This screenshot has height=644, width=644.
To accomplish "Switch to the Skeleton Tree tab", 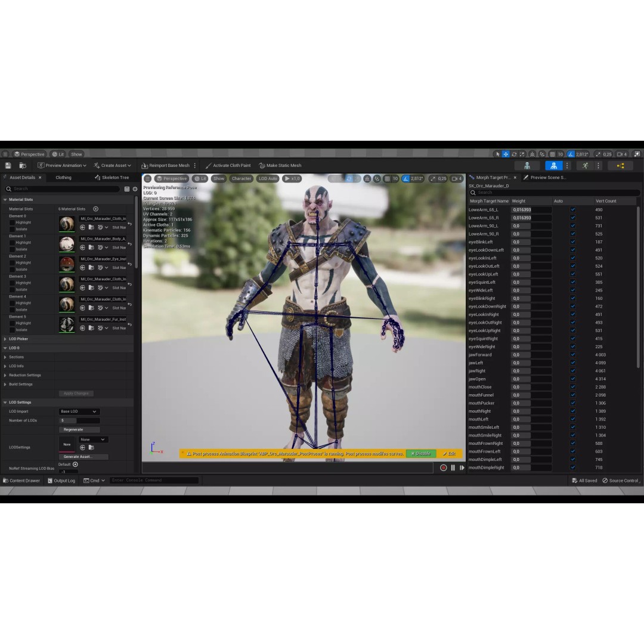I will tap(112, 178).
